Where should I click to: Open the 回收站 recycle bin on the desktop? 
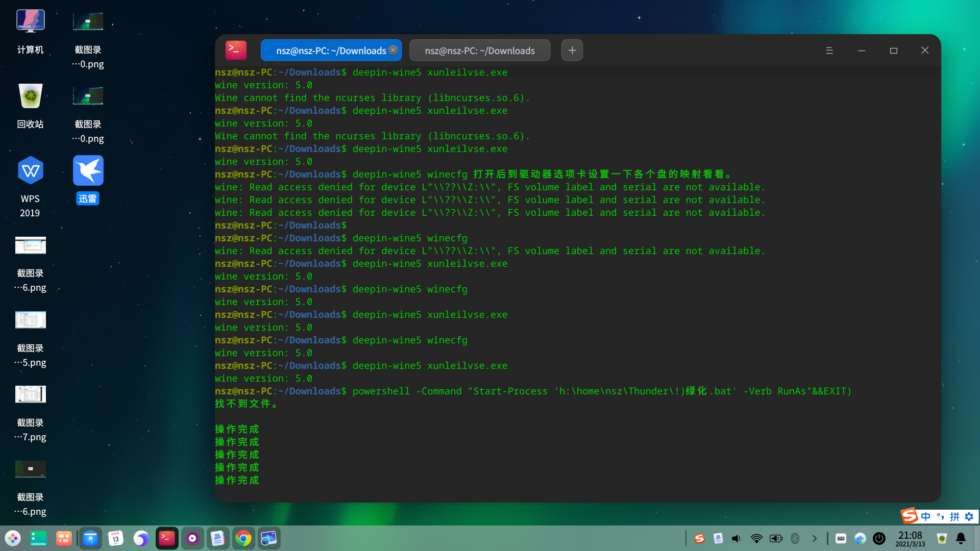[x=30, y=96]
